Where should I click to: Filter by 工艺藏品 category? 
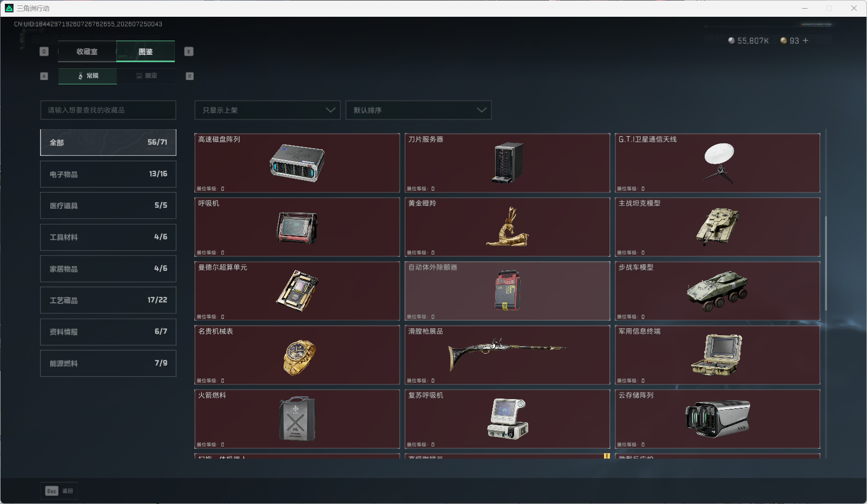coord(108,300)
